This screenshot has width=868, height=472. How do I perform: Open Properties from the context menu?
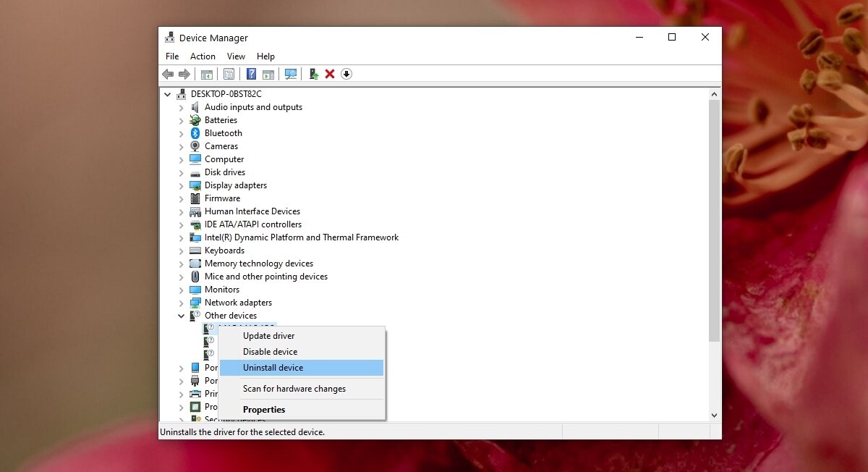pos(264,409)
